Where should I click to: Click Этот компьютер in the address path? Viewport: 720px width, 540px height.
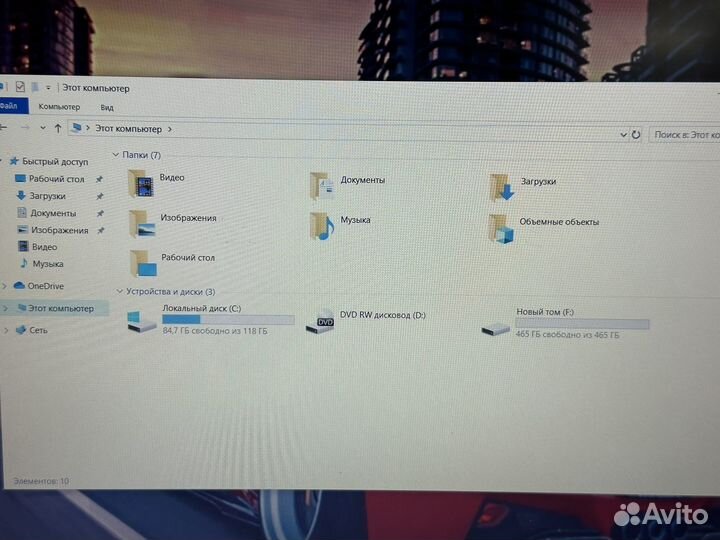click(129, 129)
